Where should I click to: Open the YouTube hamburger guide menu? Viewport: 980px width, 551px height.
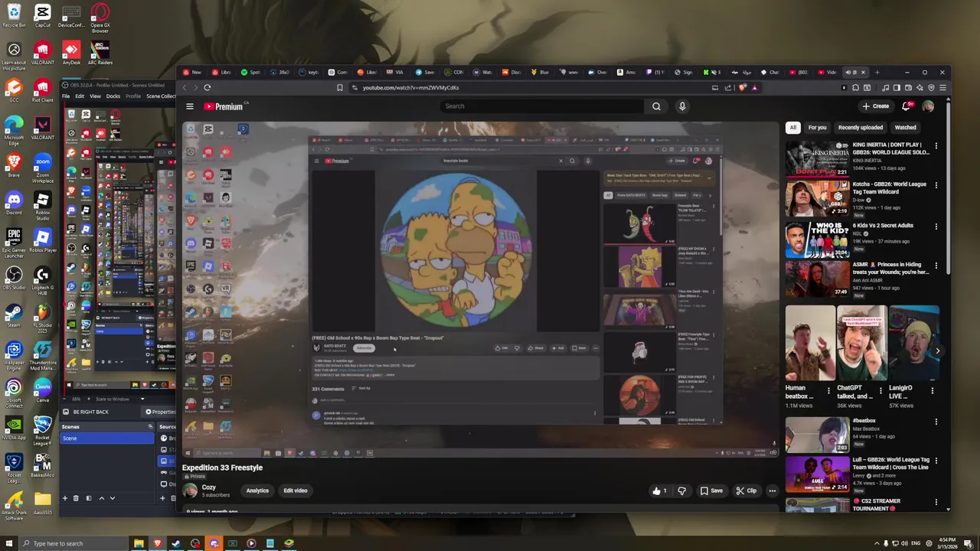[x=190, y=106]
